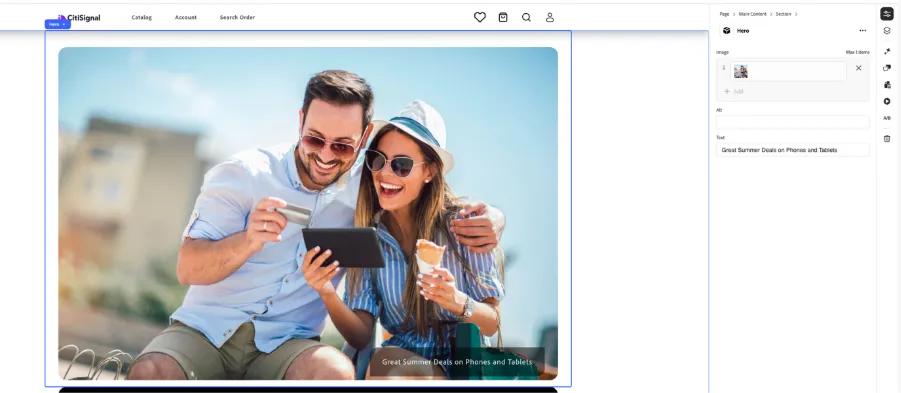The image size is (901, 393).
Task: Open the Search Order menu
Action: coord(237,17)
